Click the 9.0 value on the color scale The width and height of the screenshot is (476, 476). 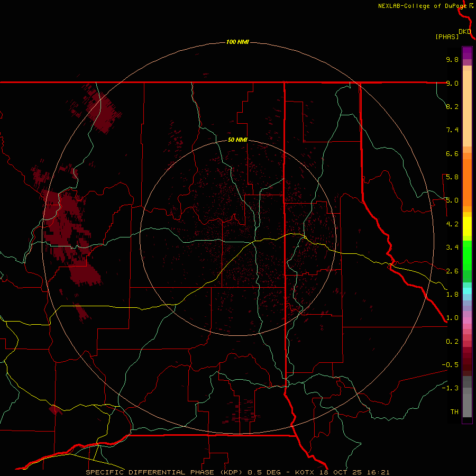point(452,83)
